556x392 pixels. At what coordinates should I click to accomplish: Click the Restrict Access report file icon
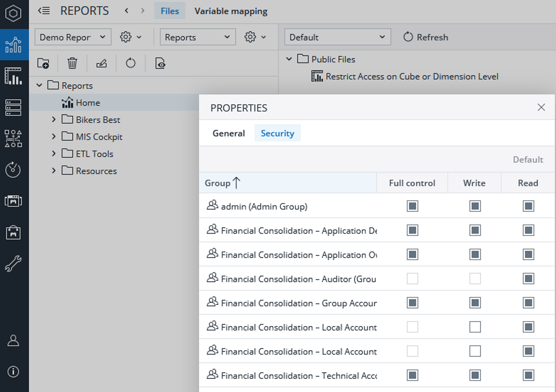pyautogui.click(x=317, y=76)
